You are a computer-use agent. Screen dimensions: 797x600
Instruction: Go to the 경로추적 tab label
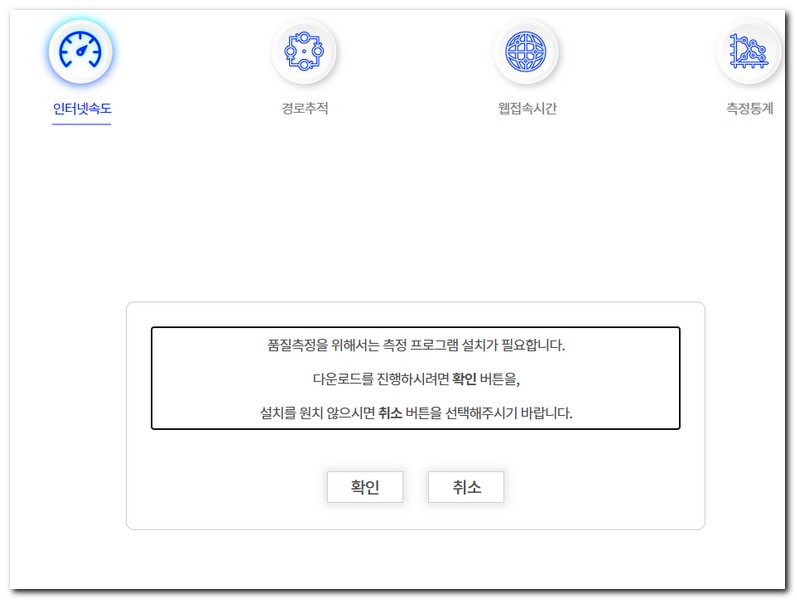click(304, 108)
